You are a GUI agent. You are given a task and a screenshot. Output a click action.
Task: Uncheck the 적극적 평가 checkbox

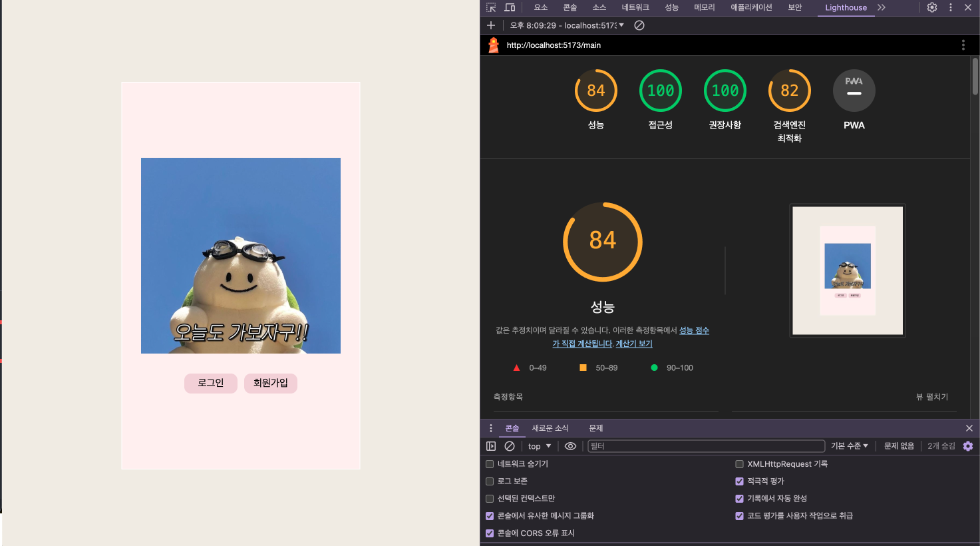point(739,481)
